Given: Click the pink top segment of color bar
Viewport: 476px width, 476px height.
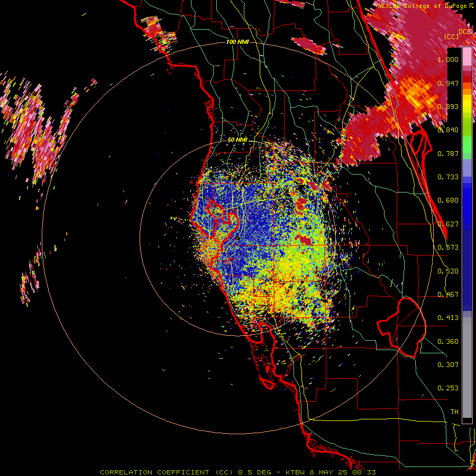Looking at the screenshot, I should (467, 57).
